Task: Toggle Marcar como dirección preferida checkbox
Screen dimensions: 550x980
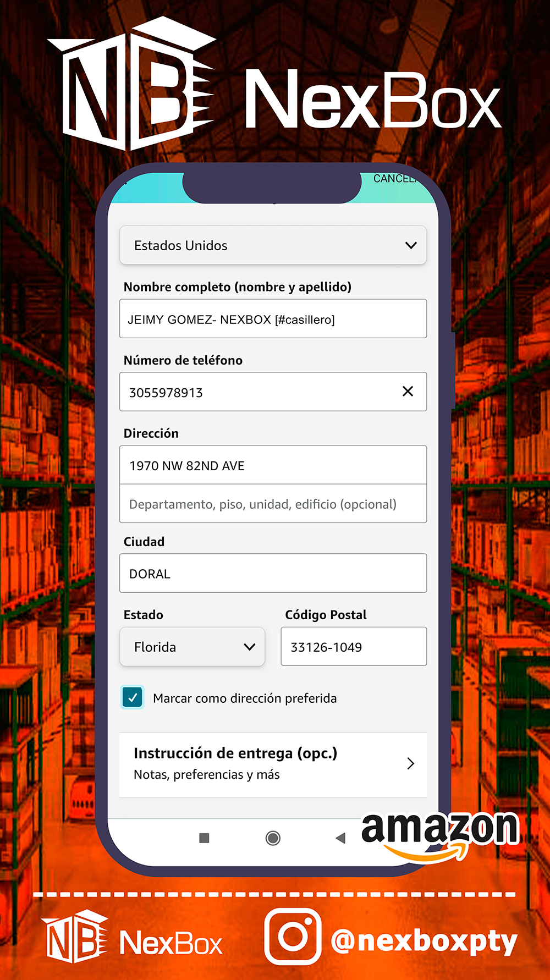Action: click(x=133, y=698)
